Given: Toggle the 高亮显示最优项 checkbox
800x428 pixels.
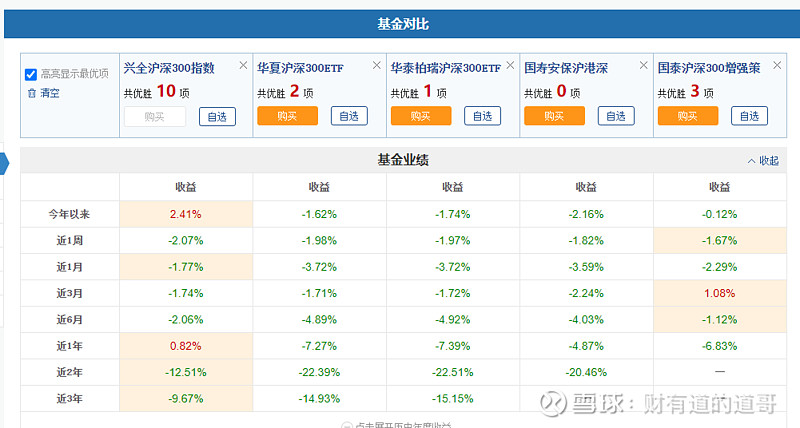Looking at the screenshot, I should point(31,74).
